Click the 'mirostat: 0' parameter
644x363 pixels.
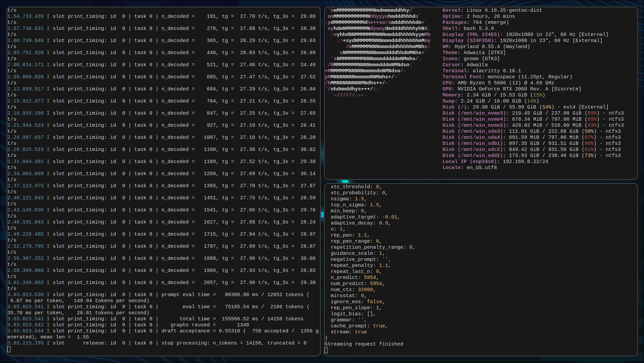[x=349, y=296]
